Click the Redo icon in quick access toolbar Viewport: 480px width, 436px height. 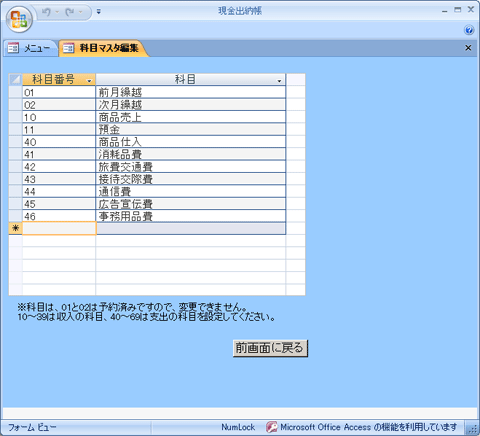coord(70,12)
